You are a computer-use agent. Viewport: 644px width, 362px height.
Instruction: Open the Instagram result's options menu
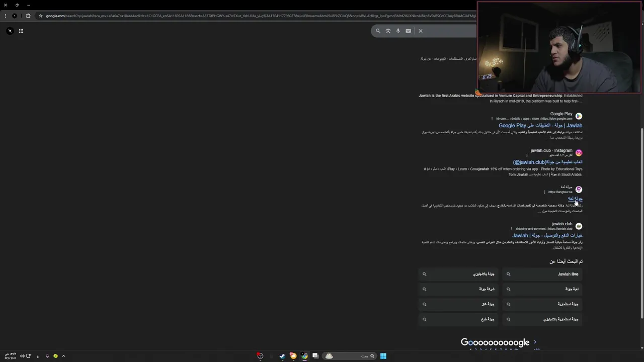527,155
